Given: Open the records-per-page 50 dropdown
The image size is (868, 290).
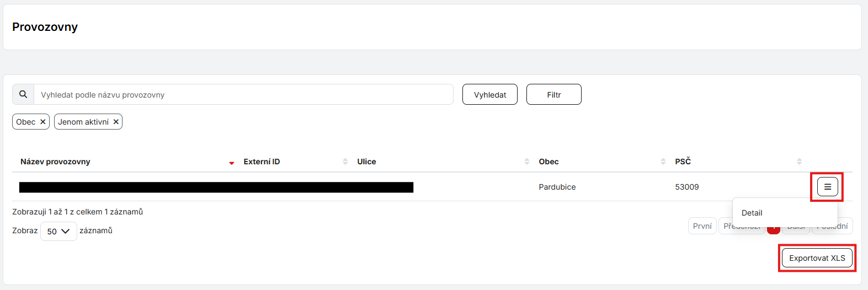Looking at the screenshot, I should click(x=58, y=231).
